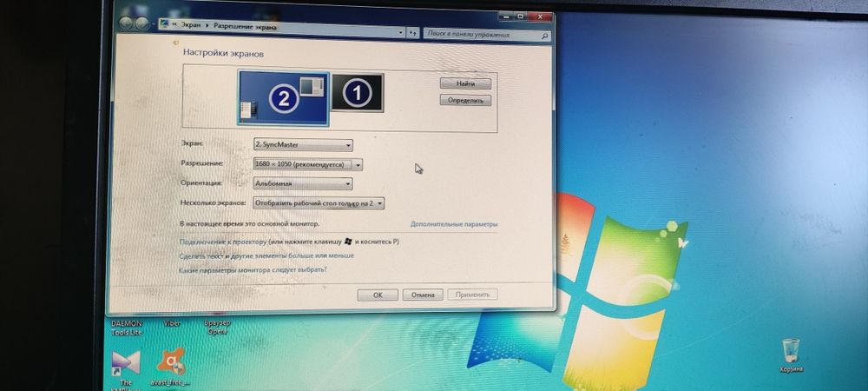Viewport: 868px width, 391px height.
Task: Click Экран in the address breadcrumb
Action: pos(190,25)
